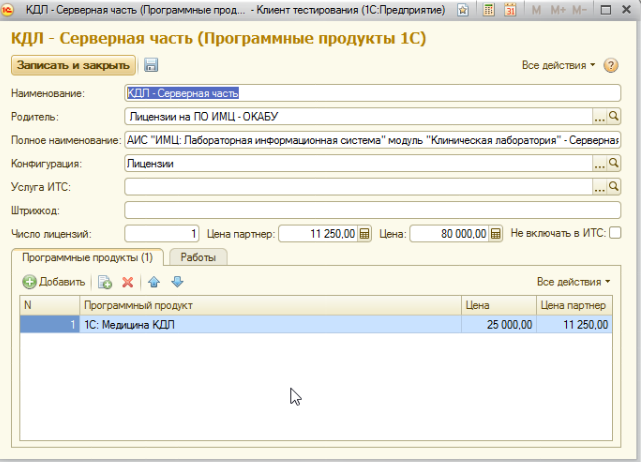The image size is (641, 462).
Task: Open selection list for Конфигурация field
Action: tap(599, 164)
